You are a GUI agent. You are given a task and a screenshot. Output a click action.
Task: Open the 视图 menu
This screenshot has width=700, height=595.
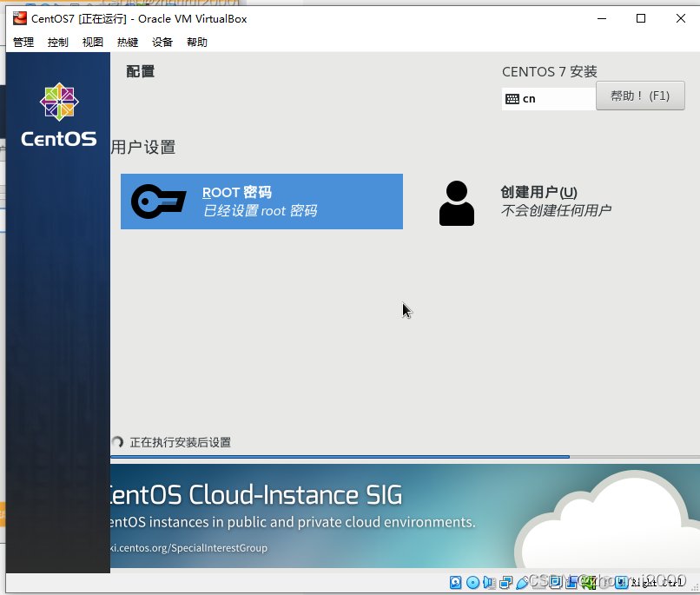[93, 43]
